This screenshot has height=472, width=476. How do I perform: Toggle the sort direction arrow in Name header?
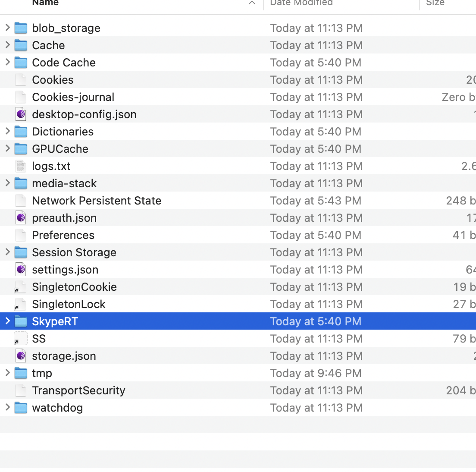pyautogui.click(x=252, y=3)
